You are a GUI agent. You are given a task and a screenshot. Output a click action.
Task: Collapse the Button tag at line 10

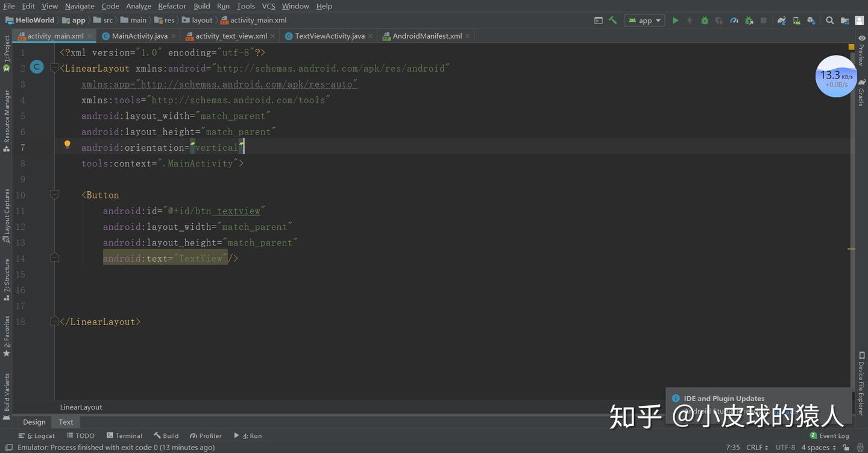coord(55,195)
